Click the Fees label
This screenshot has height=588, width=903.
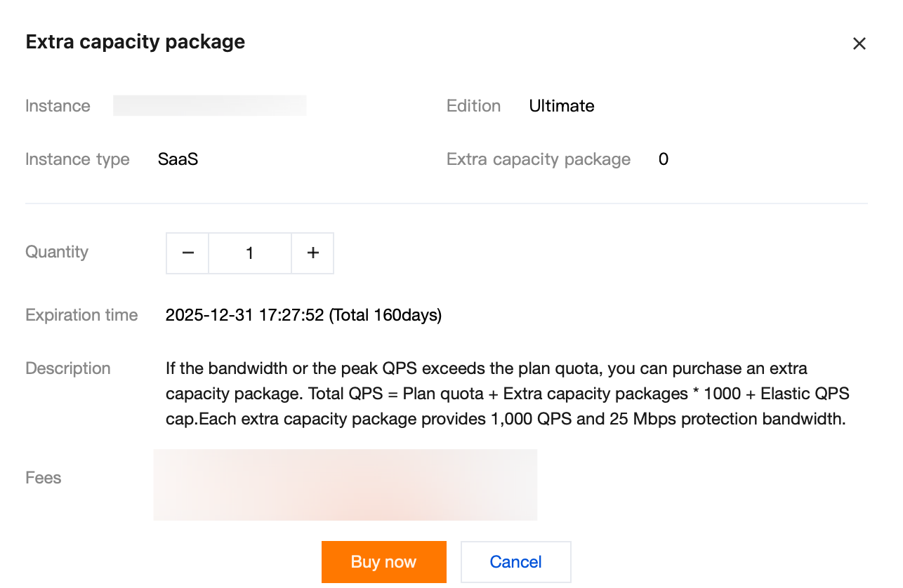[x=44, y=478]
